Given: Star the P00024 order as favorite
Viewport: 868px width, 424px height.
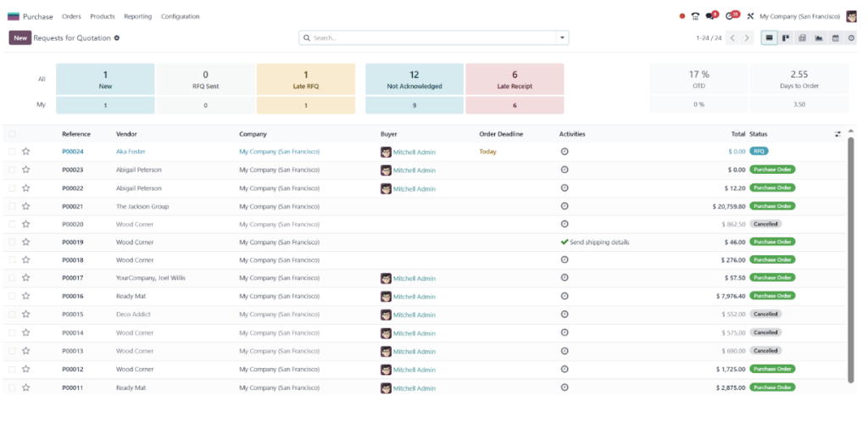Looking at the screenshot, I should (x=26, y=151).
